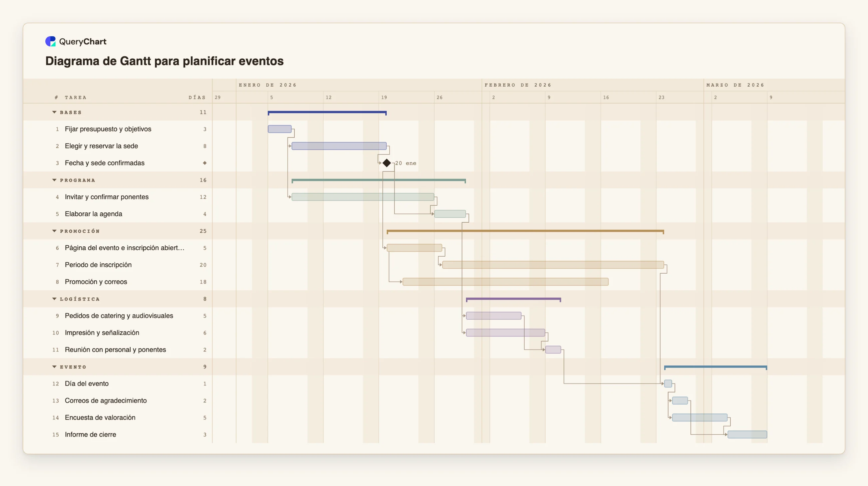Click the TAREA column header
Image resolution: width=868 pixels, height=486 pixels.
coord(76,97)
